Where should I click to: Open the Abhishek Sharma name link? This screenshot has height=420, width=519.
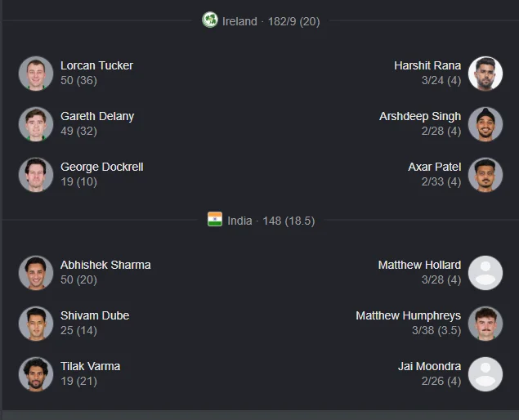[105, 265]
